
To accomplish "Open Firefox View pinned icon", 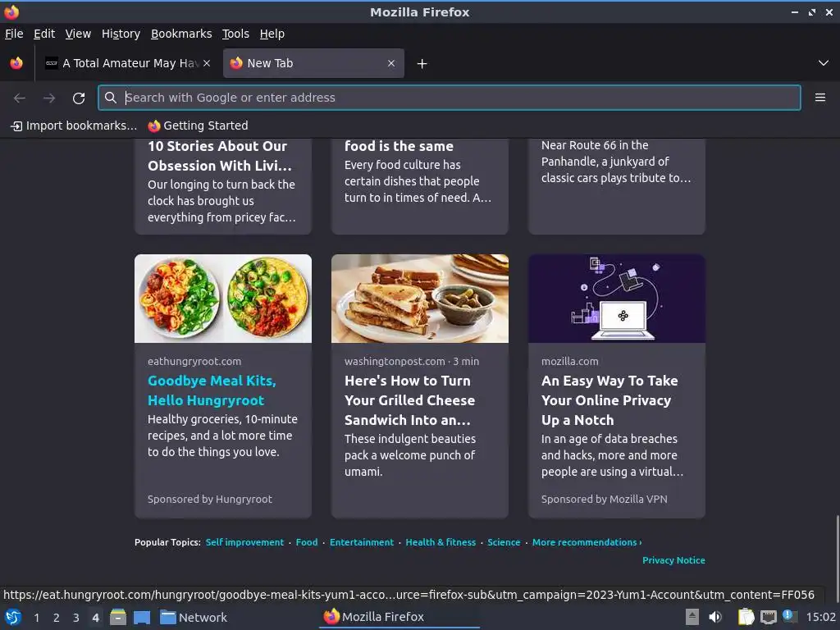I will point(16,63).
